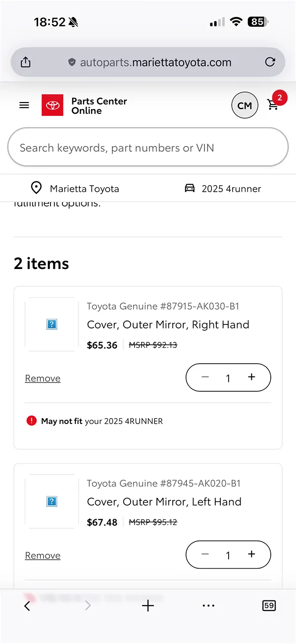Open the browser more options menu
Image resolution: width=296 pixels, height=644 pixels.
pyautogui.click(x=208, y=605)
